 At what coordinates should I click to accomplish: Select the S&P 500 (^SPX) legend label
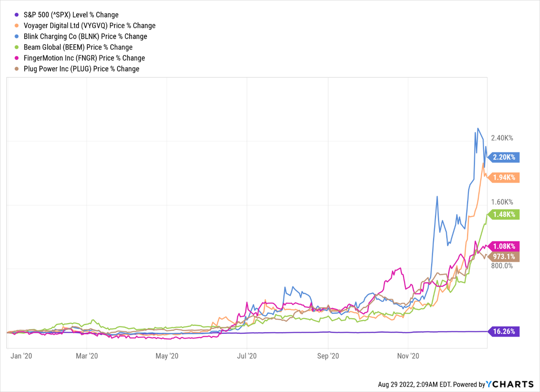pos(71,15)
